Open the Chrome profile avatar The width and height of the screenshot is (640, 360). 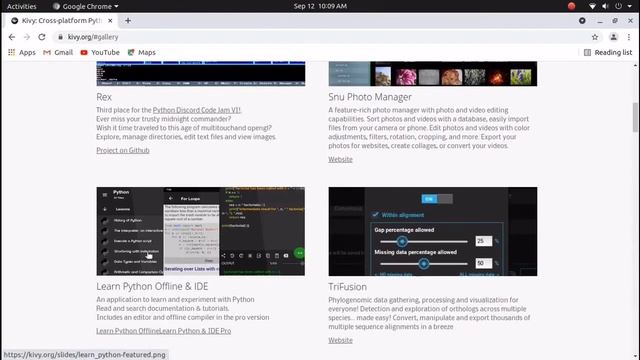[x=613, y=37]
